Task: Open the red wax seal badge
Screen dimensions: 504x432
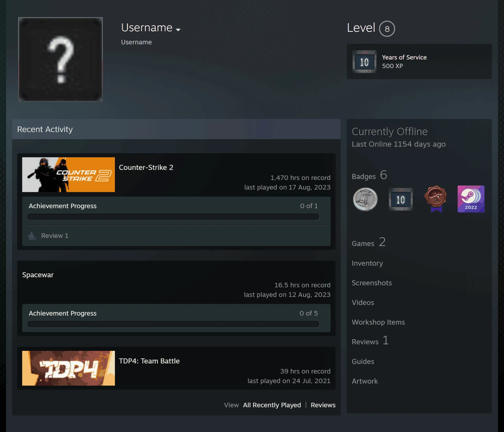Action: (x=436, y=199)
